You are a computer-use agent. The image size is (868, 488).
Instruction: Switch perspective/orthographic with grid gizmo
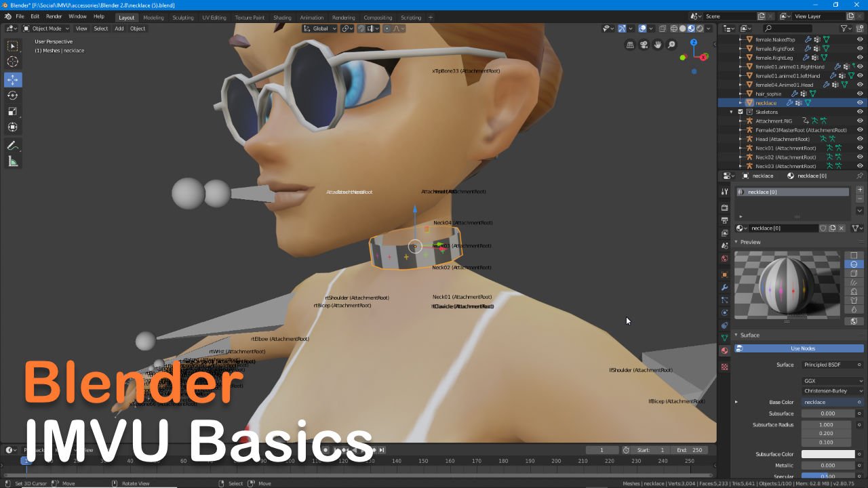(x=631, y=45)
